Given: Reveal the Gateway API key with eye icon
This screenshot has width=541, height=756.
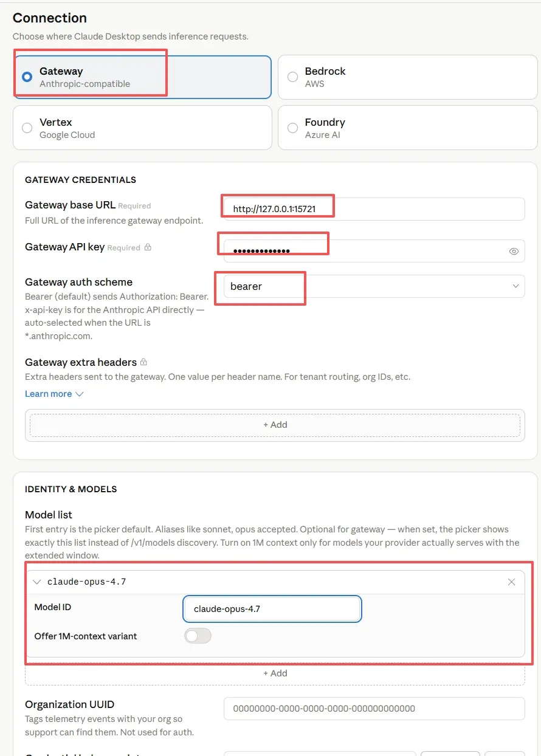Looking at the screenshot, I should coord(514,251).
